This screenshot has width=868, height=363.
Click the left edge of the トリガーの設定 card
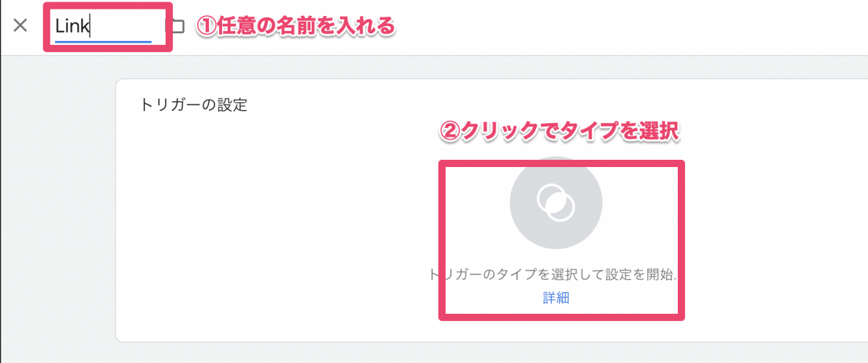pyautogui.click(x=116, y=217)
